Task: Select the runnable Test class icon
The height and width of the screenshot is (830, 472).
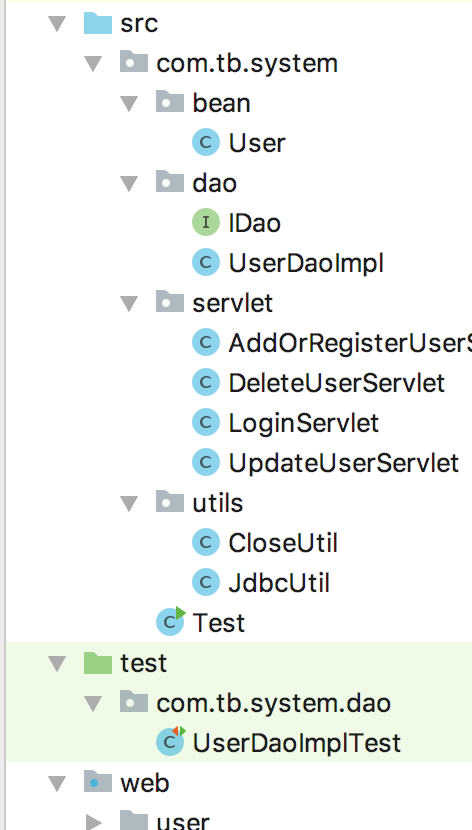Action: [x=171, y=622]
